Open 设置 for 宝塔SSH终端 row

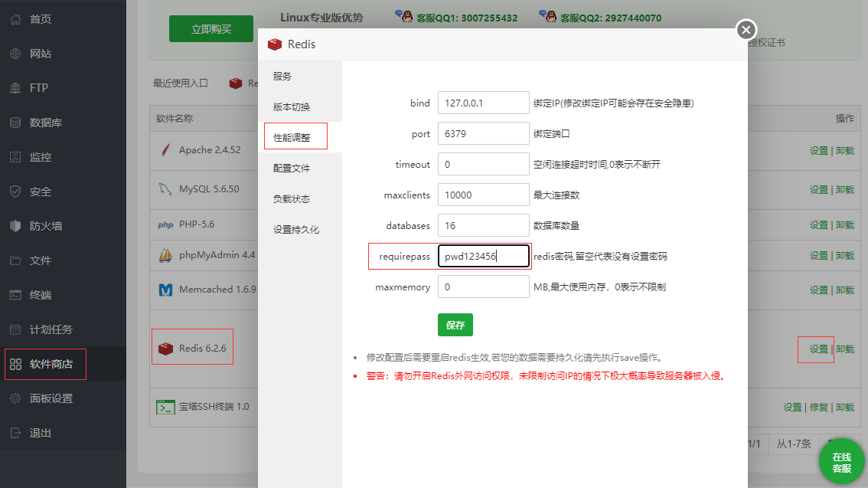click(792, 408)
